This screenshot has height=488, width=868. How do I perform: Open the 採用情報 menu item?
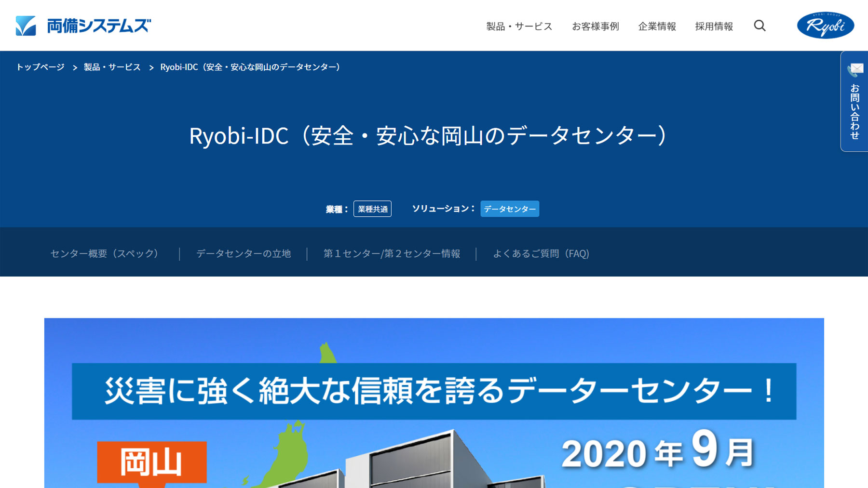click(714, 26)
